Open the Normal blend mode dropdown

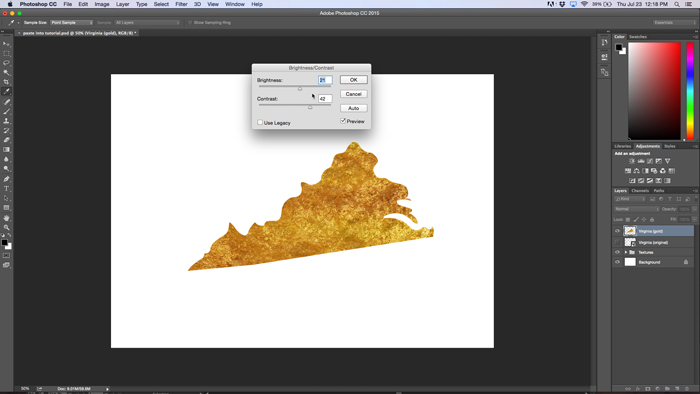coord(637,209)
